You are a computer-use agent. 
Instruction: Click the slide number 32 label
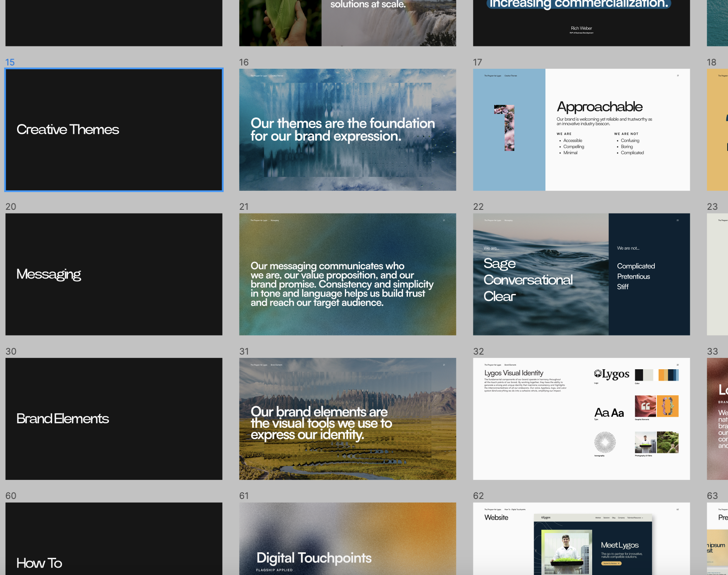point(479,351)
